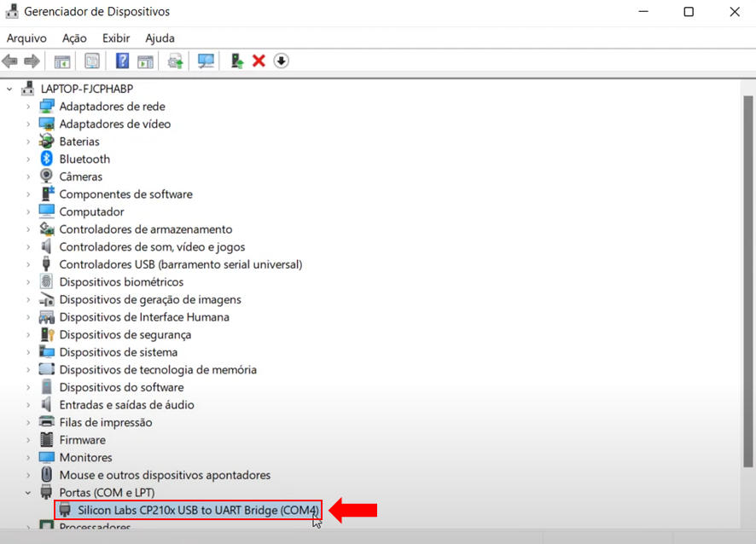Click the Enable device green arrow icon
Image resolution: width=756 pixels, height=544 pixels.
tap(236, 61)
